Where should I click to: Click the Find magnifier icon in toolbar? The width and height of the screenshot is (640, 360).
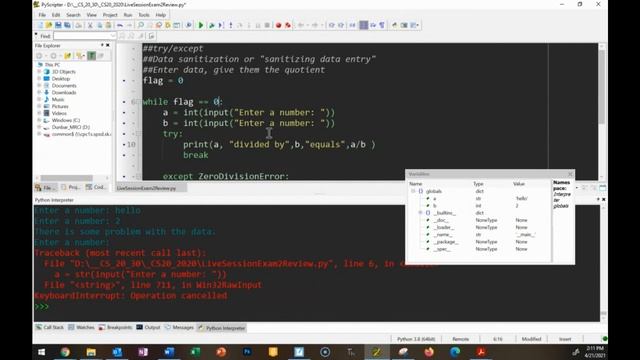tap(141, 25)
